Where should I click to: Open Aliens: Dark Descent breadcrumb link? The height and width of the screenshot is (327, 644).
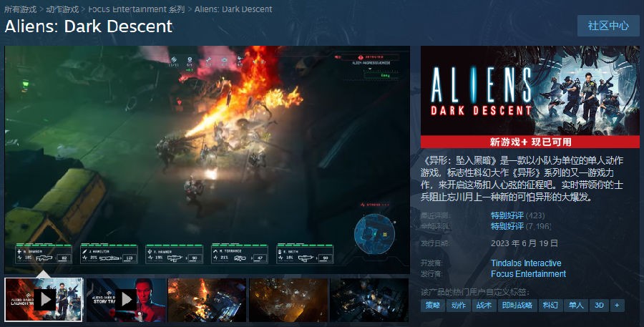(x=233, y=9)
